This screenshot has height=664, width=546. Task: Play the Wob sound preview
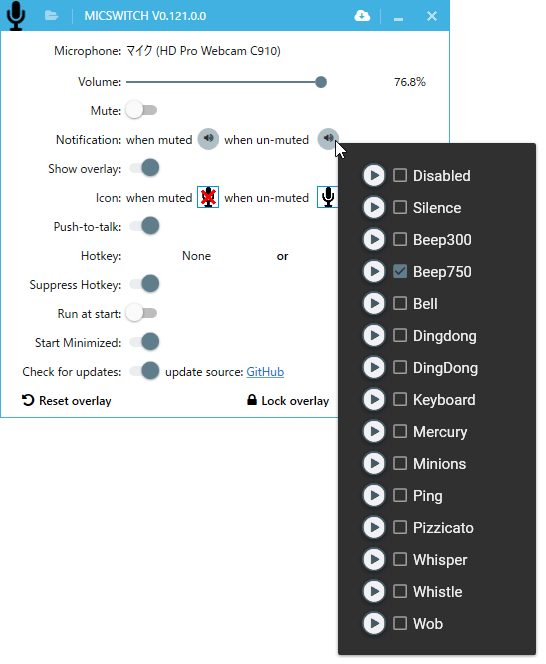coord(374,623)
